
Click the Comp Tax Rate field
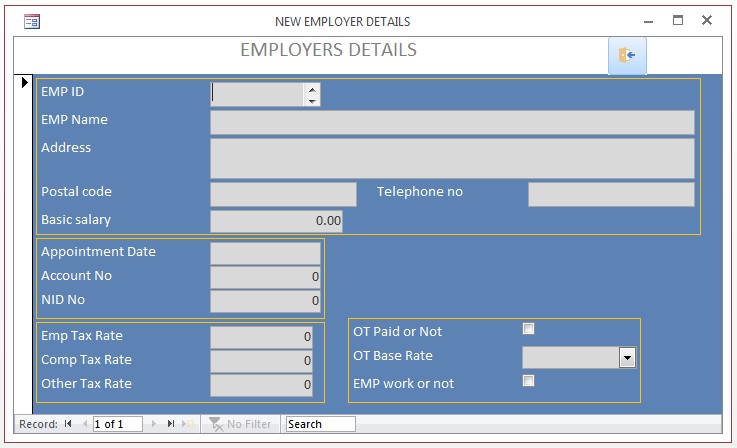[x=261, y=361]
